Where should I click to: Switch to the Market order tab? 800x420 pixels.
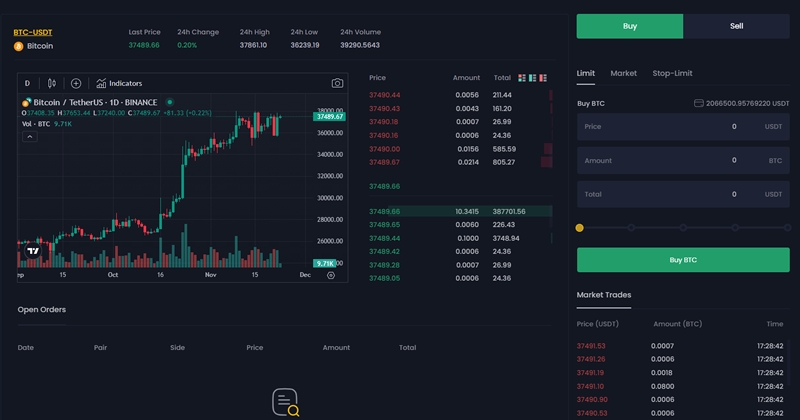point(623,73)
